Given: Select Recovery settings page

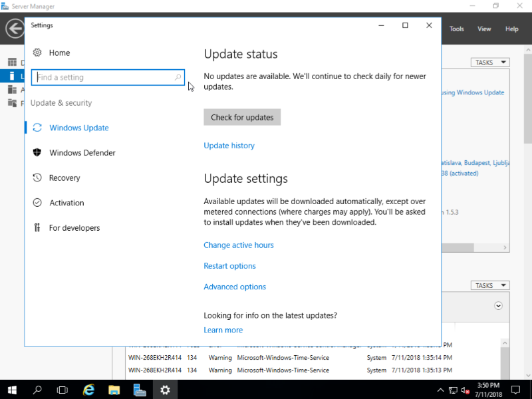Looking at the screenshot, I should point(65,178).
